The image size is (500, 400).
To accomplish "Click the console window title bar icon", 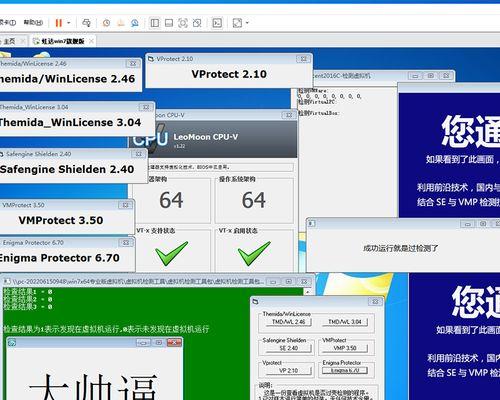I will click(x=7, y=282).
